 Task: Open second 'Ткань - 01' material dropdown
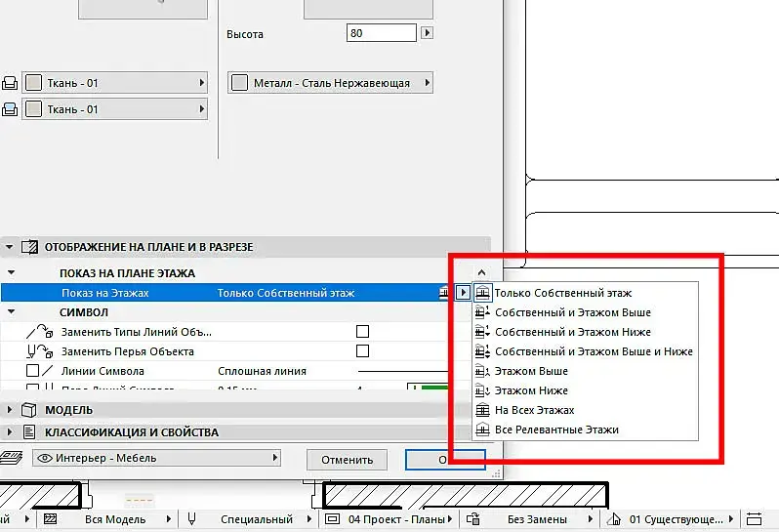115,108
